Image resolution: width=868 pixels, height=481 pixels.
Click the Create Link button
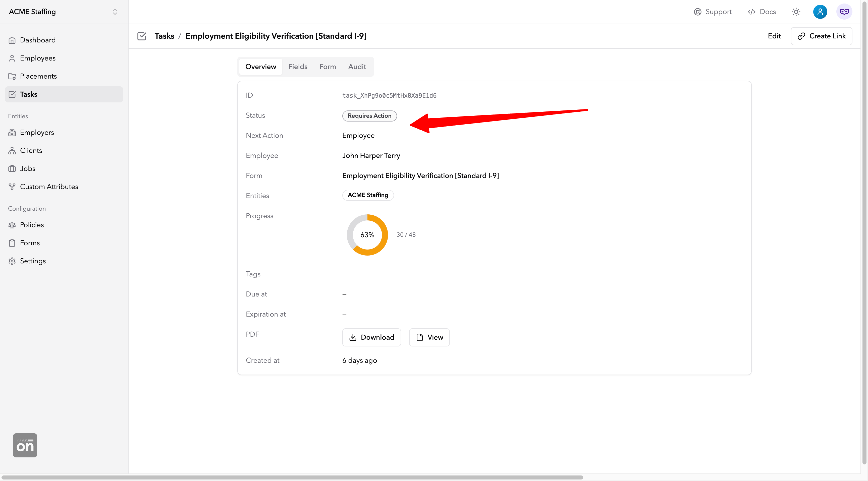tap(821, 36)
